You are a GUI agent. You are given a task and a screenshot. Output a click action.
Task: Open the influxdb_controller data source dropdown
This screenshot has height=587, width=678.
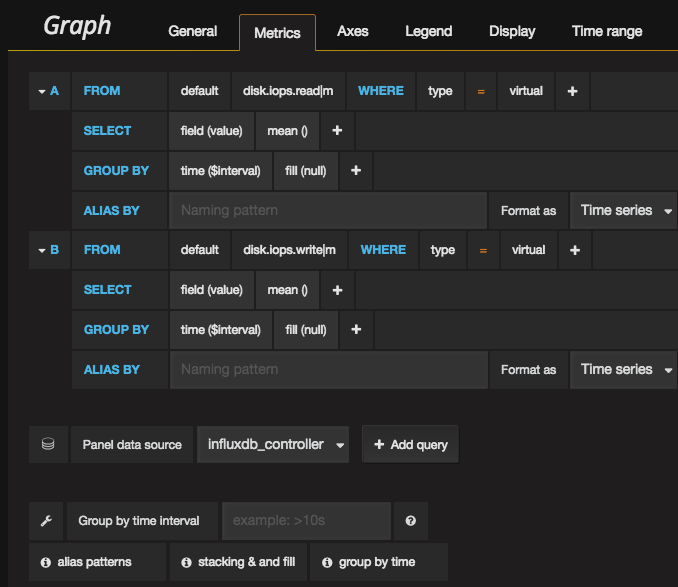(x=273, y=444)
